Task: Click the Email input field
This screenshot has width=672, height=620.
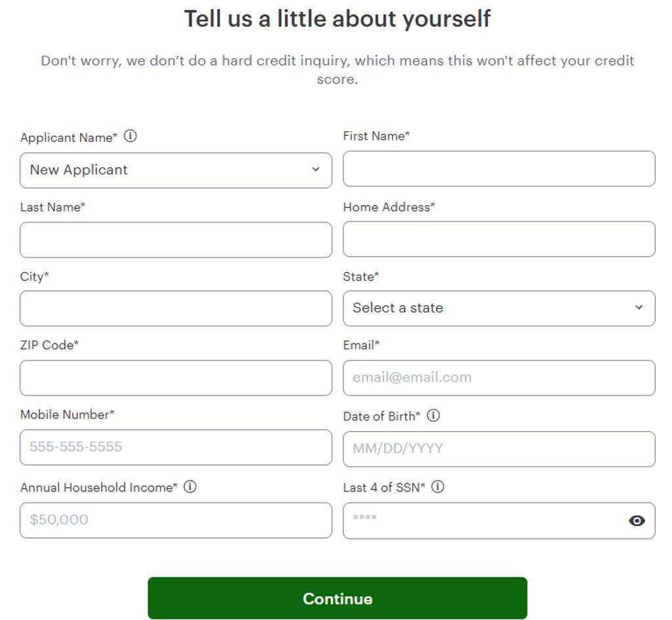Action: click(x=498, y=378)
